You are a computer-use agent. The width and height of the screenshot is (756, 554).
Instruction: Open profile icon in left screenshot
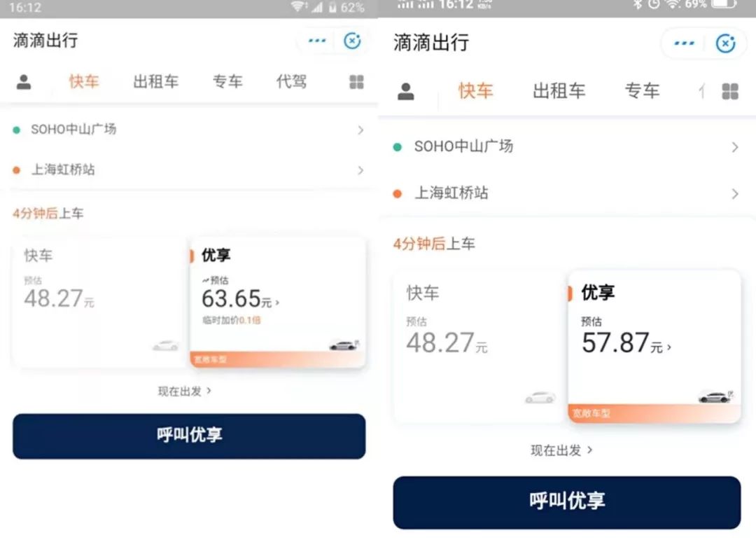(24, 82)
